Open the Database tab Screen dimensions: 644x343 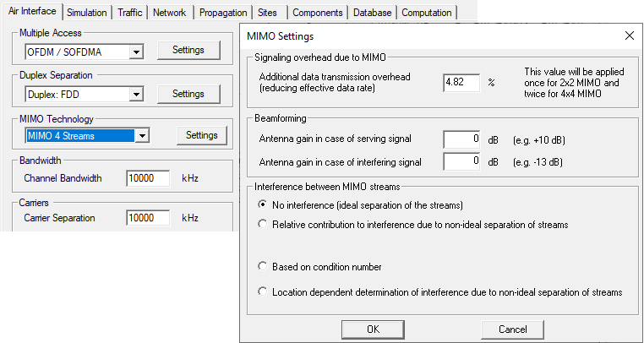coord(372,13)
